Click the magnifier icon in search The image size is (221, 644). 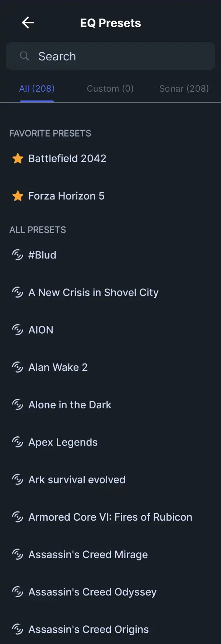click(x=24, y=56)
